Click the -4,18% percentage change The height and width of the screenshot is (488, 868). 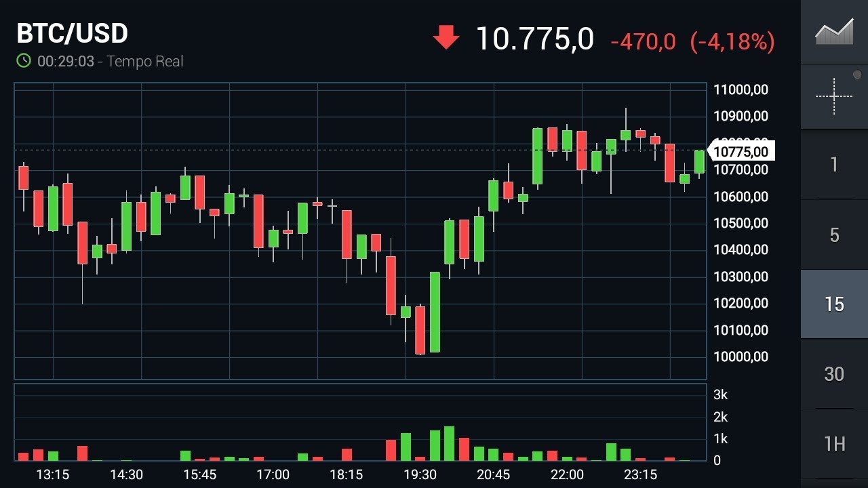(732, 42)
